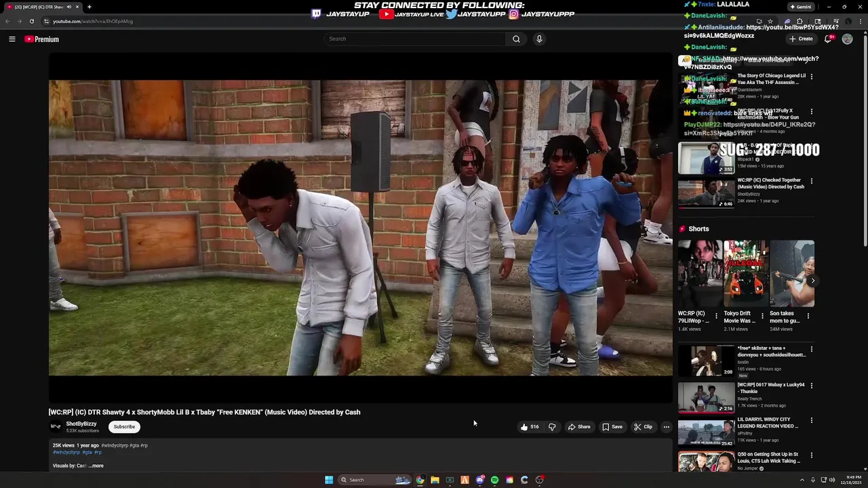Image resolution: width=868 pixels, height=488 pixels.
Task: Subscribe to ShotByBizzy
Action: pos(124,426)
